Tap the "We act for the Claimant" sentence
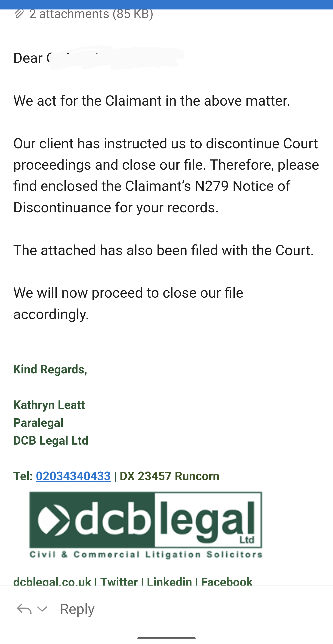 tap(152, 101)
